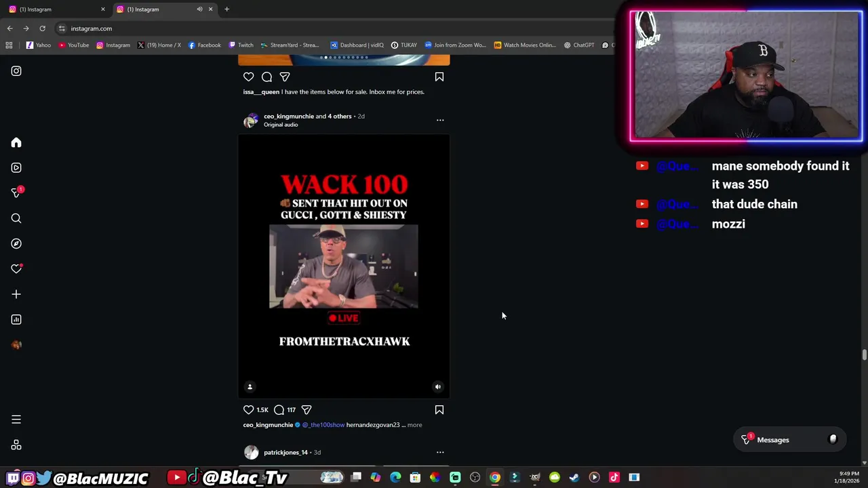Reload the Instagram page
This screenshot has width=868, height=488.
pos(42,28)
